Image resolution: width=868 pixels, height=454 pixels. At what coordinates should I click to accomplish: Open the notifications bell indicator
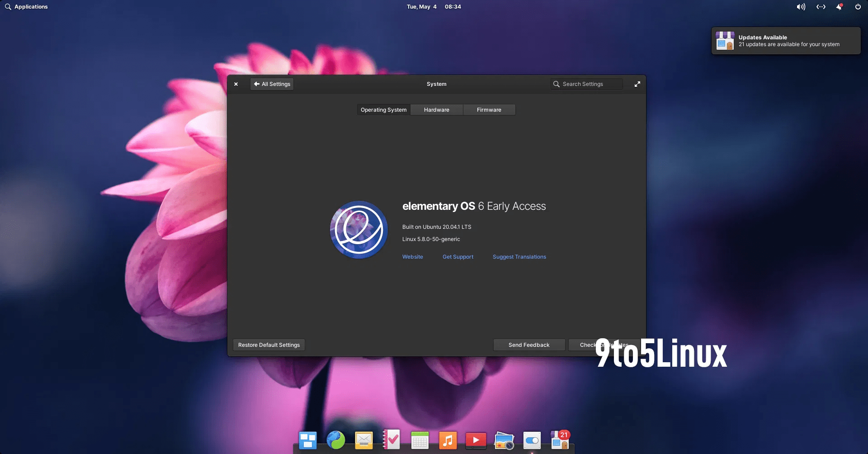tap(840, 7)
